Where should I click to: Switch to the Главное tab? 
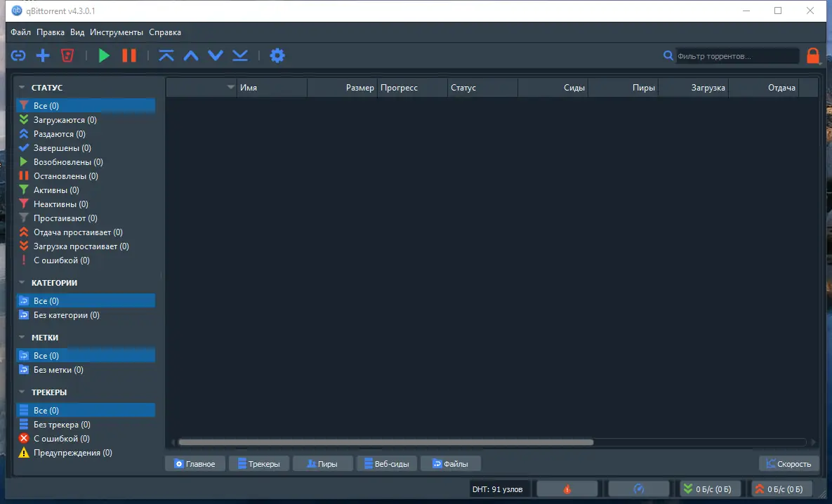(x=194, y=464)
